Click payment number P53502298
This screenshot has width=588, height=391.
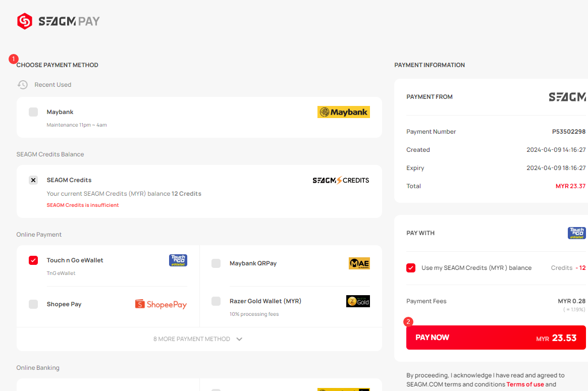pos(569,132)
